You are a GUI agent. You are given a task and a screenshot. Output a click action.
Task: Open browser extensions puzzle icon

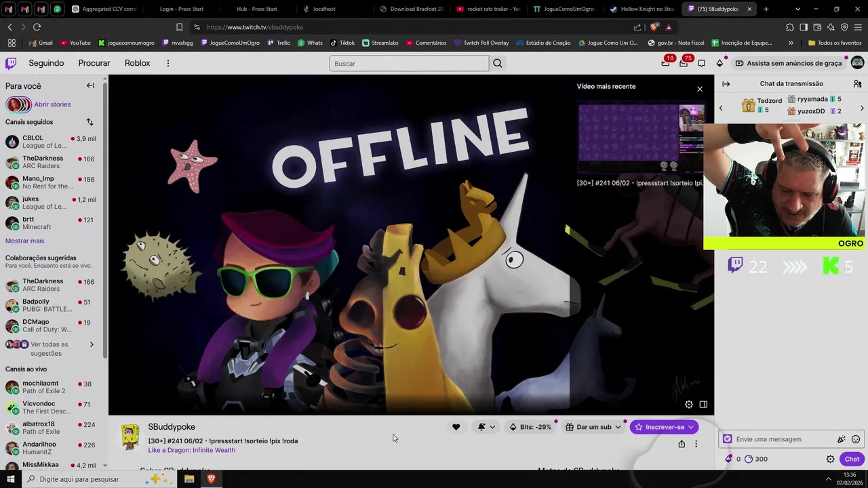tap(790, 27)
